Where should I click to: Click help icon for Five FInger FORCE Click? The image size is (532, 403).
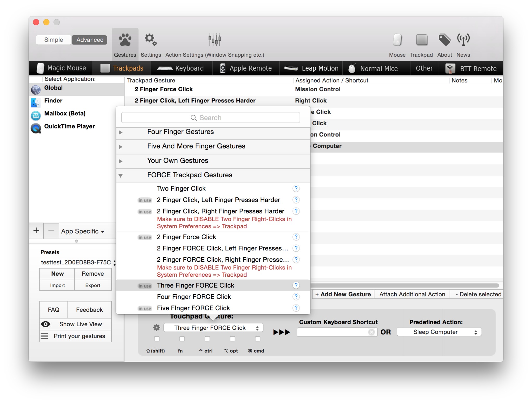pos(296,308)
